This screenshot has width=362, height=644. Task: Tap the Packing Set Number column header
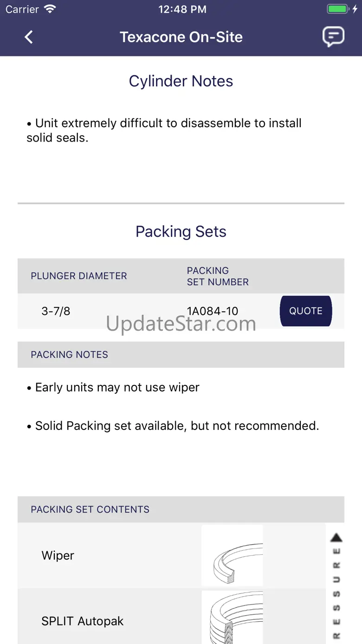click(218, 276)
